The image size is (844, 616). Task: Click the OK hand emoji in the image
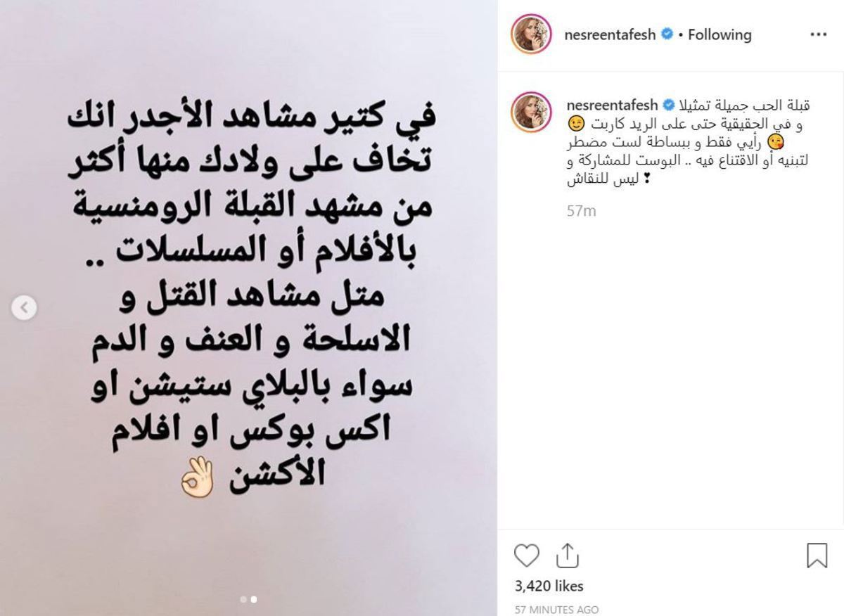197,484
